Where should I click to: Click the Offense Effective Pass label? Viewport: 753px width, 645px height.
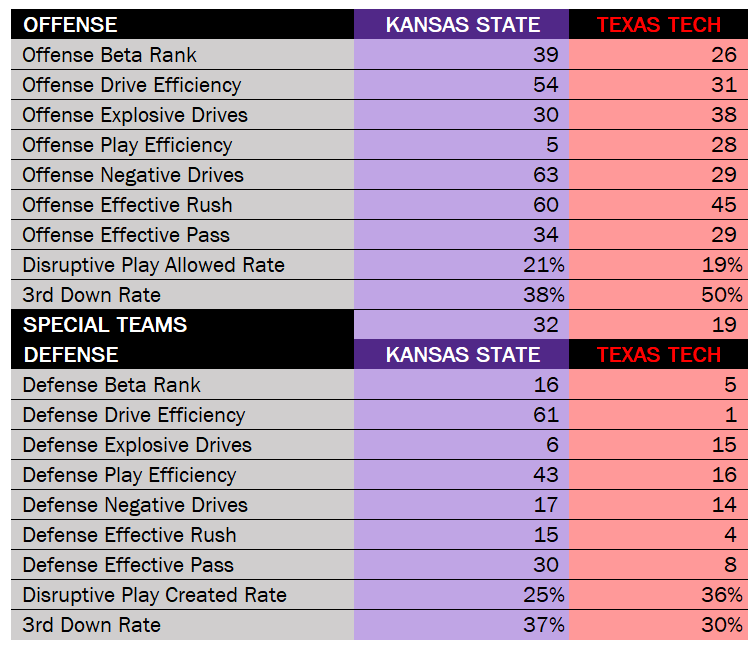click(126, 235)
